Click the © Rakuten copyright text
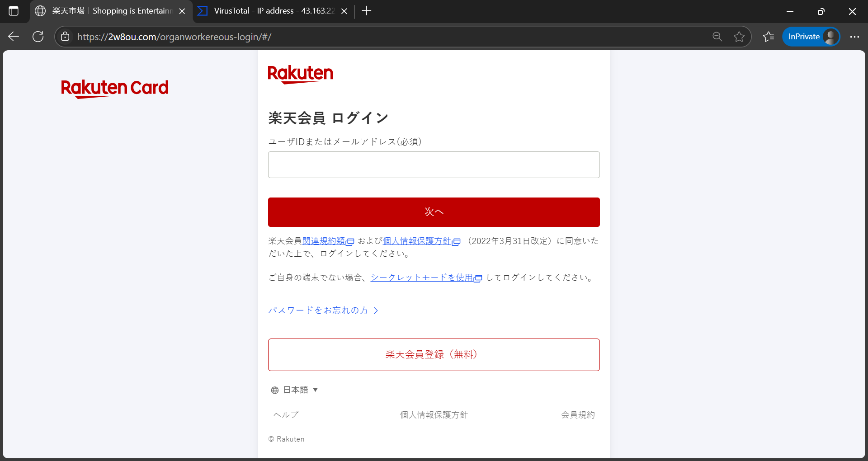The width and height of the screenshot is (868, 461). coord(286,439)
